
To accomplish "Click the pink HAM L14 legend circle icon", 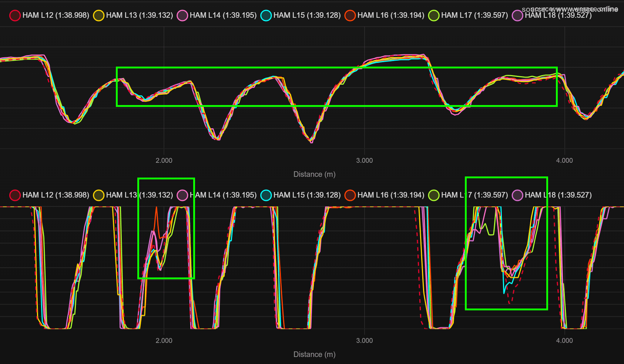I will coord(182,16).
